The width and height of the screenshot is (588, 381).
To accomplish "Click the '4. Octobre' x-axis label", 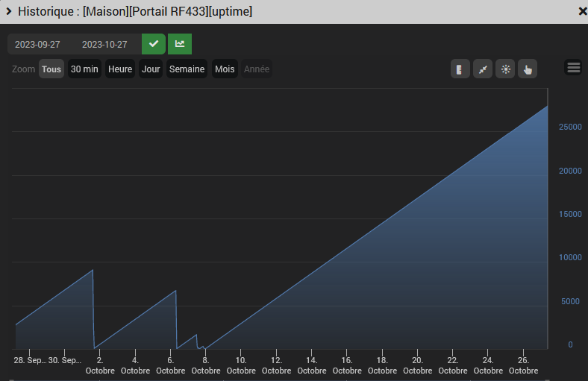I will [x=135, y=365].
